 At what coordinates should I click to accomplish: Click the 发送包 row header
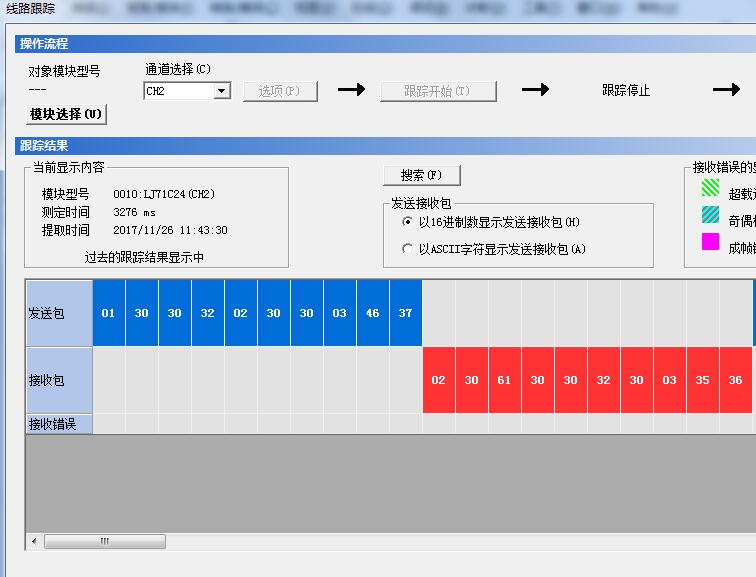coord(58,313)
